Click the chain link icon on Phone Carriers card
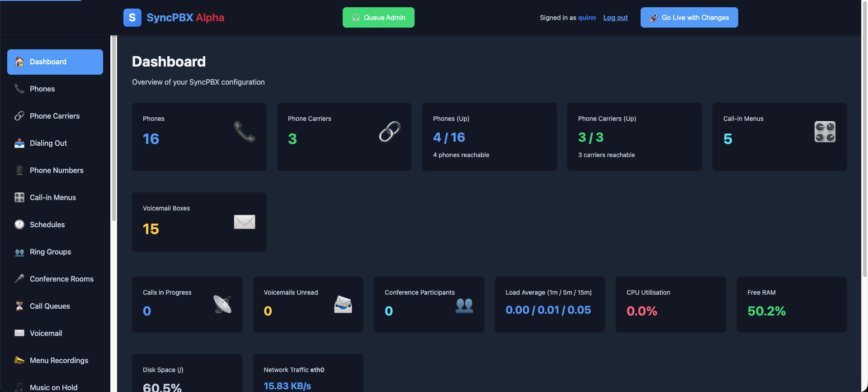Screen dimensions: 868x392 pos(390,131)
